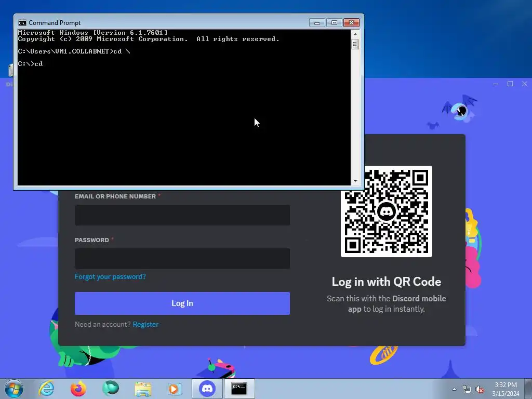Focus the Email or Phone Number field
532x399 pixels.
pos(182,215)
